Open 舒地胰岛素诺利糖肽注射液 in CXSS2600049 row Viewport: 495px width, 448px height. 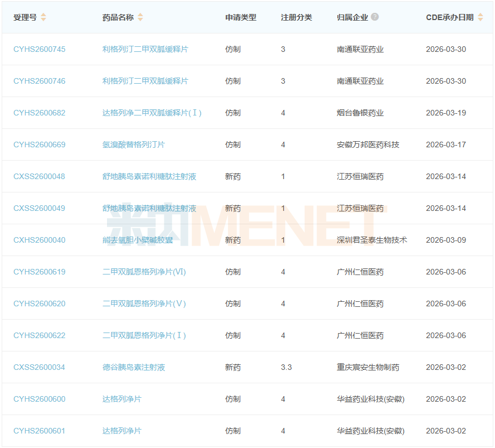149,208
